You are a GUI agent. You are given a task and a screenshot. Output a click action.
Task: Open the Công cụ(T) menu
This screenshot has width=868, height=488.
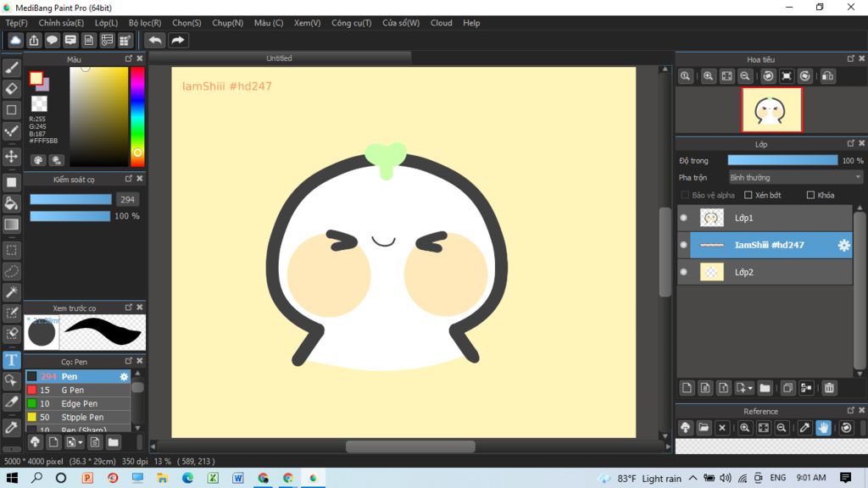tap(352, 23)
